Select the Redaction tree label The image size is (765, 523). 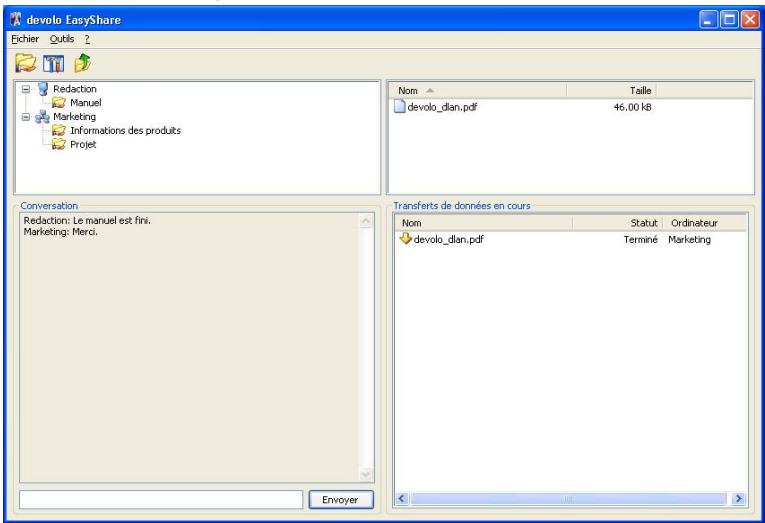75,89
